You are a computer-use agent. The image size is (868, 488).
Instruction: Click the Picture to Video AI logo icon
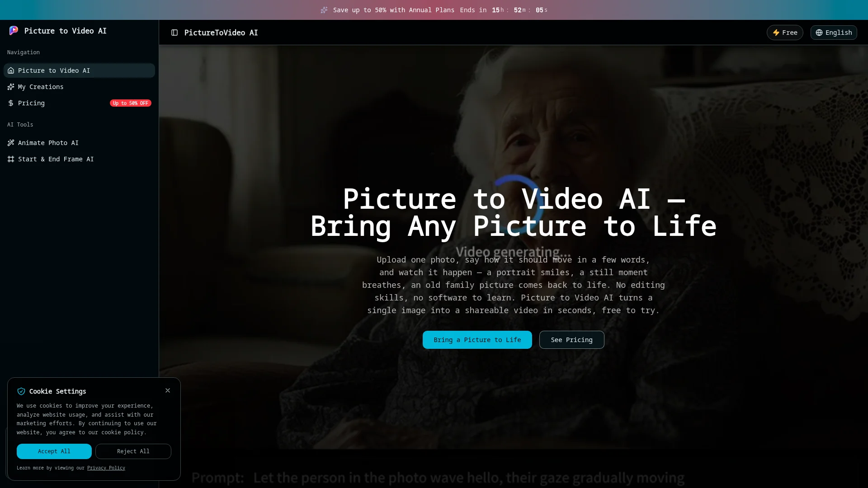click(14, 30)
